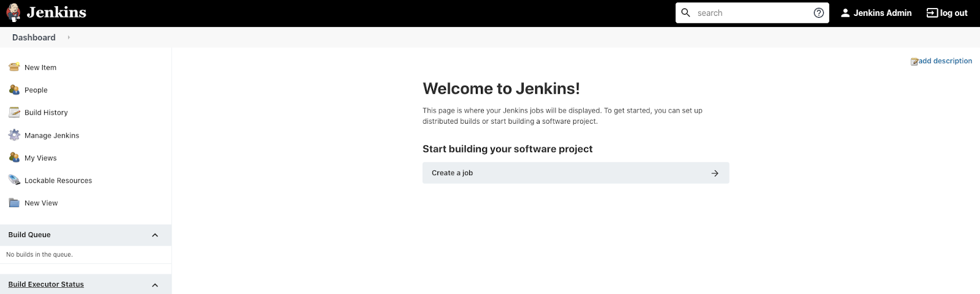This screenshot has height=294, width=980.
Task: Click the New Item box icon
Action: [14, 67]
